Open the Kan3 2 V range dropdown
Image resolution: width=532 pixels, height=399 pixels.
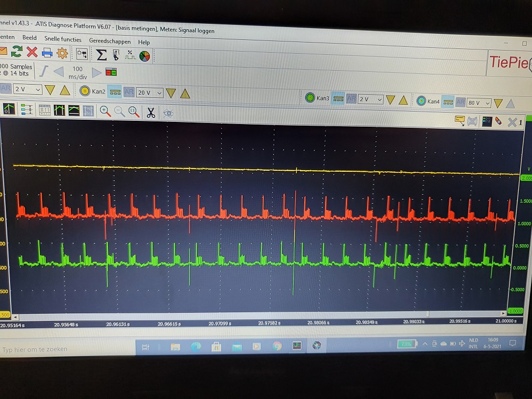370,99
